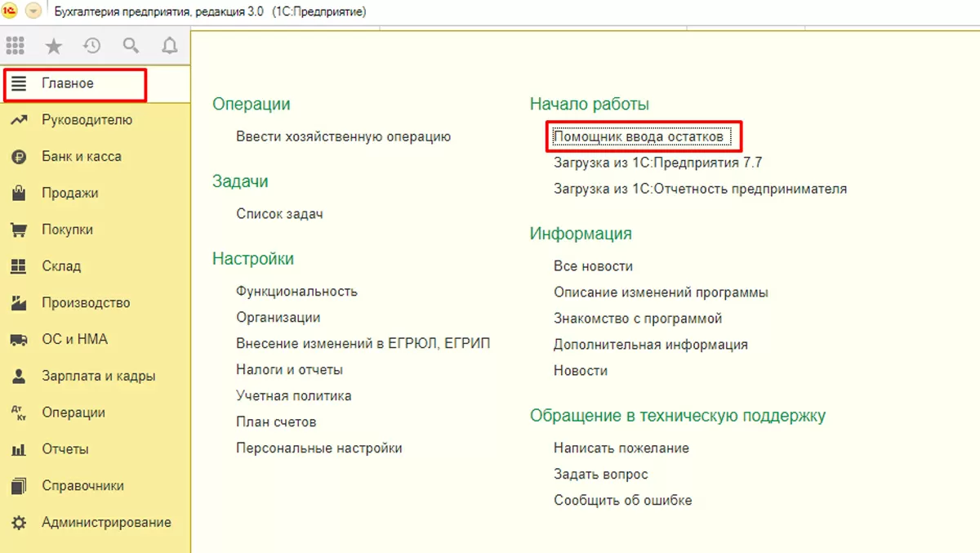Open the sections grid menu icon
The height and width of the screenshot is (553, 980).
(x=16, y=47)
